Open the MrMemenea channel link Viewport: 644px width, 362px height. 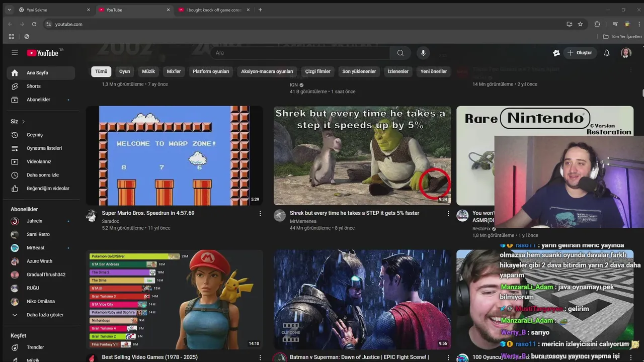pos(303,221)
